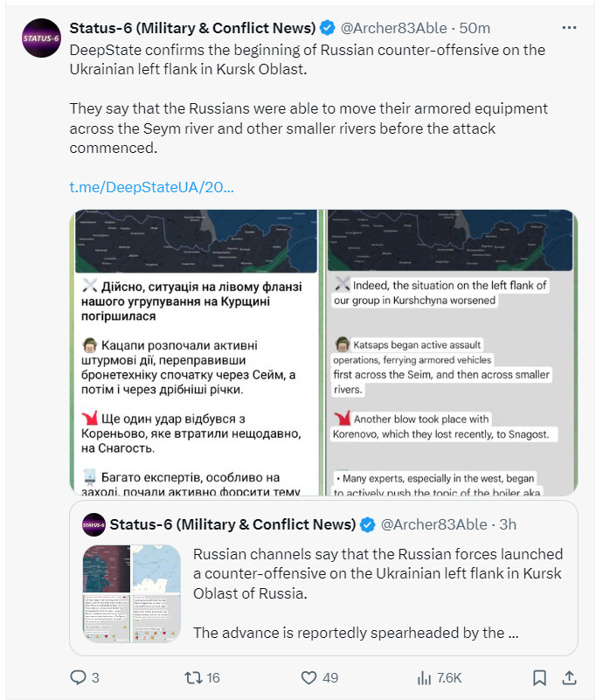Open the @Archer83Able handle at the top
The height and width of the screenshot is (700, 603).
(x=393, y=28)
